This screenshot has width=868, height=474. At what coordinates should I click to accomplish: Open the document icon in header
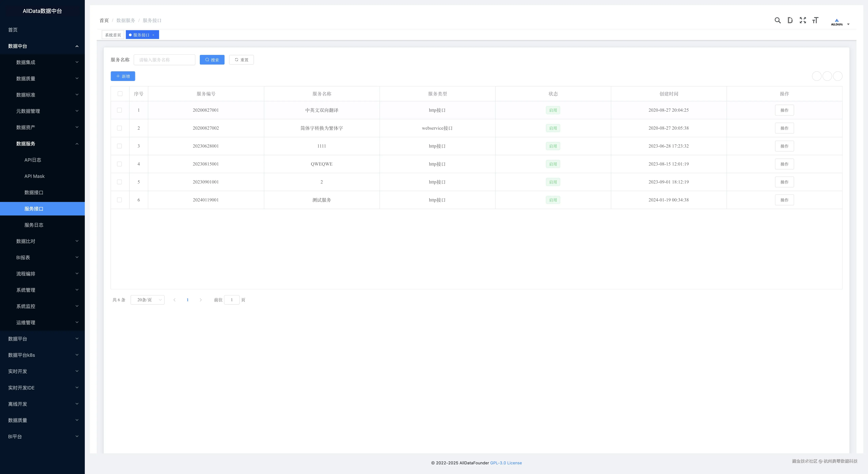point(790,20)
